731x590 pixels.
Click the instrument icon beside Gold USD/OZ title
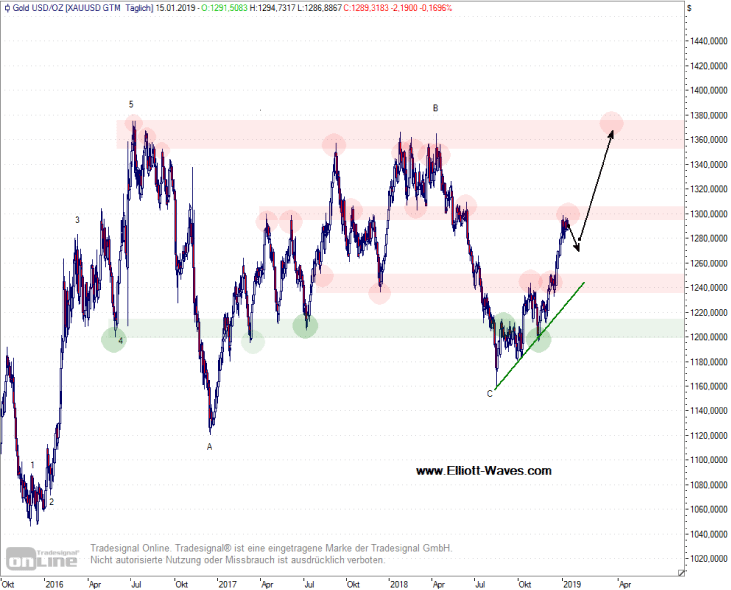tap(5, 7)
